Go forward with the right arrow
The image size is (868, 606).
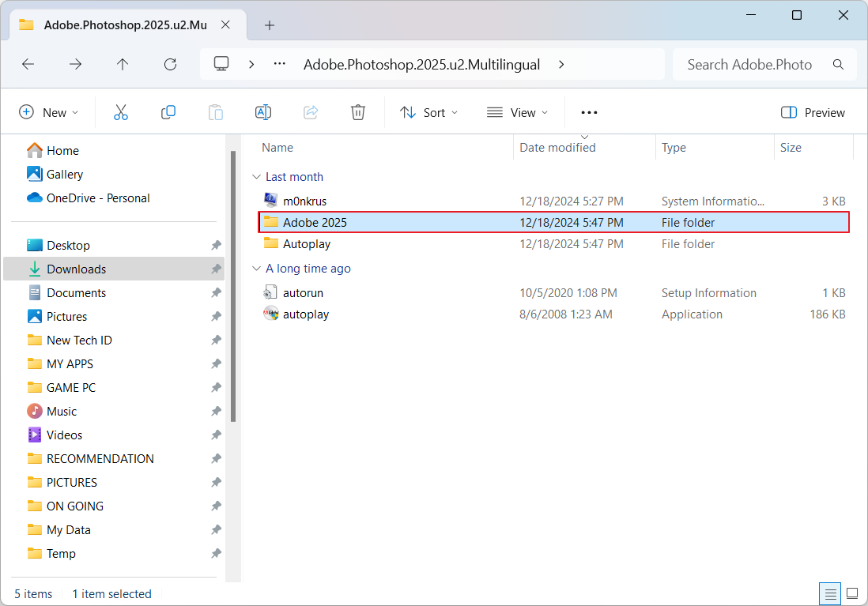[75, 64]
